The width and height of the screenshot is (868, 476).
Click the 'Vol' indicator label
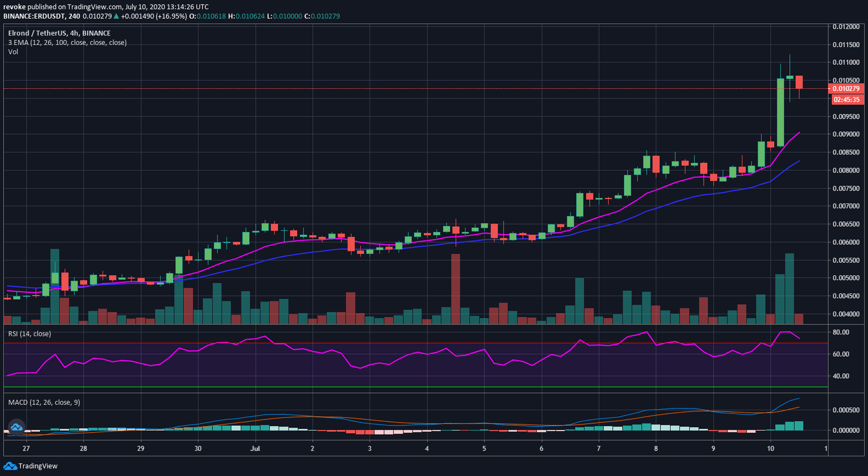point(13,51)
